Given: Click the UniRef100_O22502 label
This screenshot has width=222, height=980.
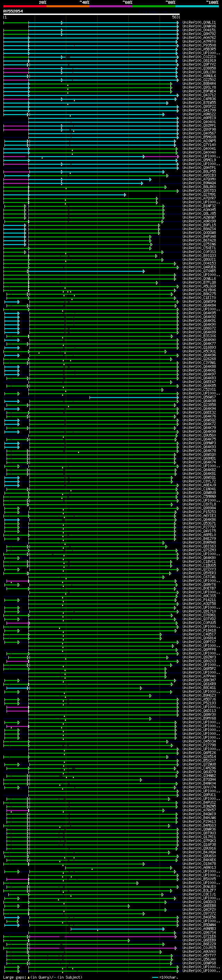Looking at the screenshot, I should tap(199, 80).
